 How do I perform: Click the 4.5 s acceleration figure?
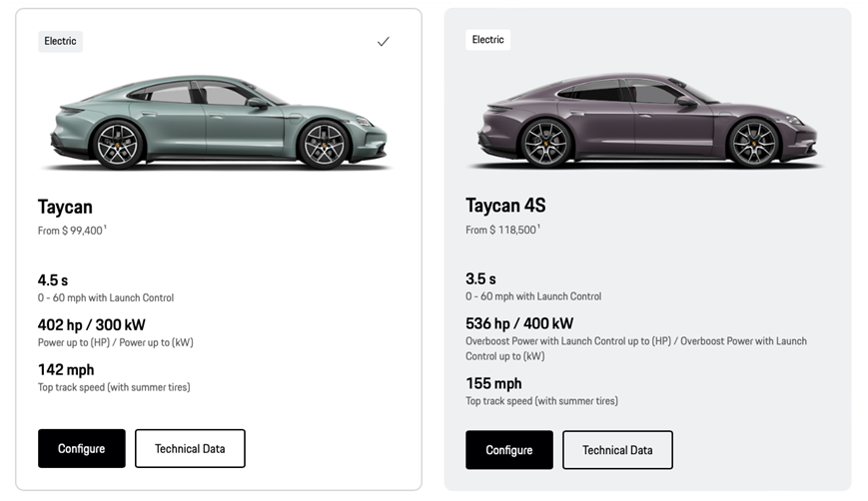[x=53, y=280]
